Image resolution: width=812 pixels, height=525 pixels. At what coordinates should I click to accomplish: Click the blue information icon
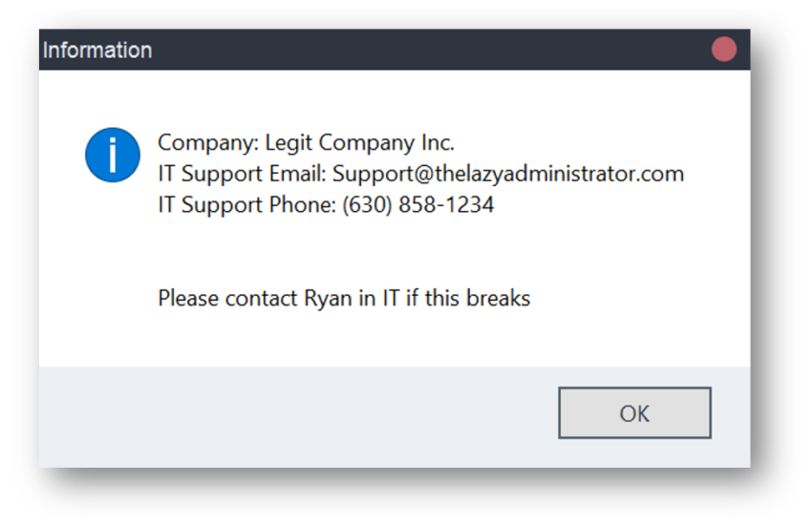[x=113, y=156]
